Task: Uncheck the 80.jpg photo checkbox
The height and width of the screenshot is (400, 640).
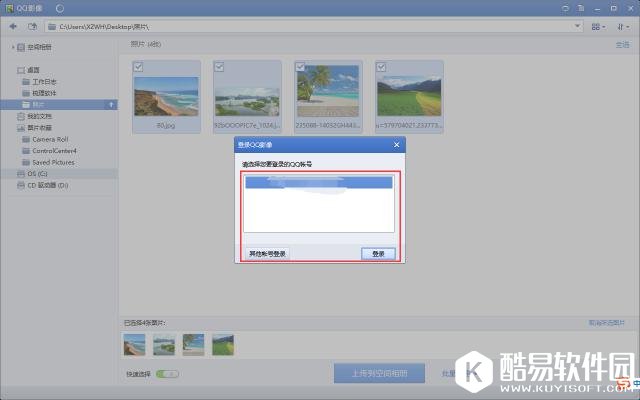Action: (x=138, y=67)
